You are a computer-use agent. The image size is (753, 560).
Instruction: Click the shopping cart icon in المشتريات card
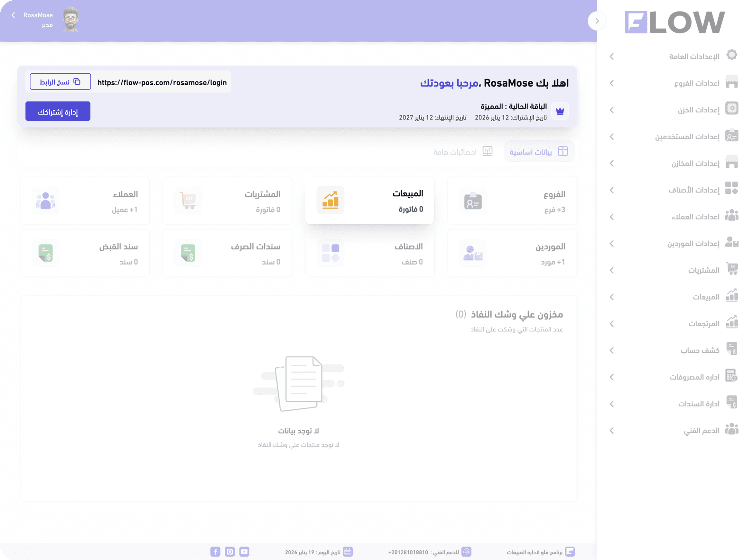(x=188, y=201)
